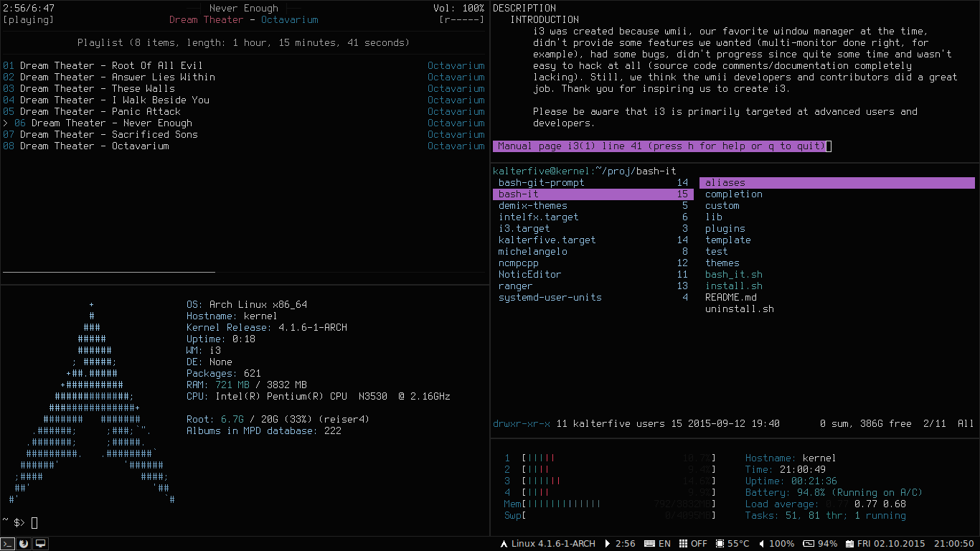Viewport: 980px width, 551px height.
Task: Select plugins folder in ranger preview
Action: [x=725, y=229]
